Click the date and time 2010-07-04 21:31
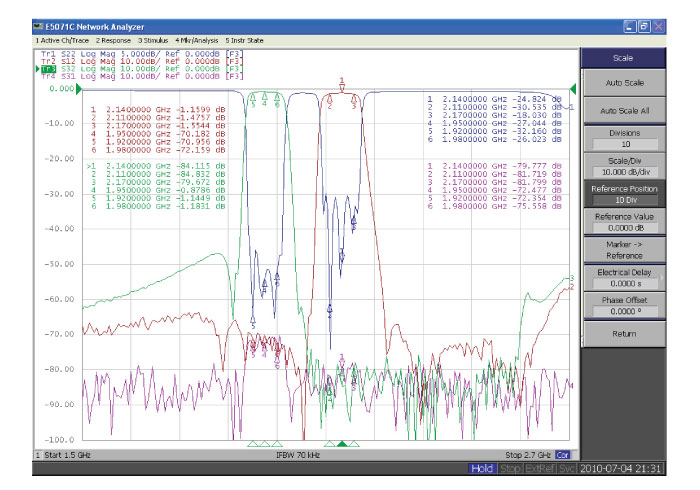The height and width of the screenshot is (490, 700). [x=620, y=469]
